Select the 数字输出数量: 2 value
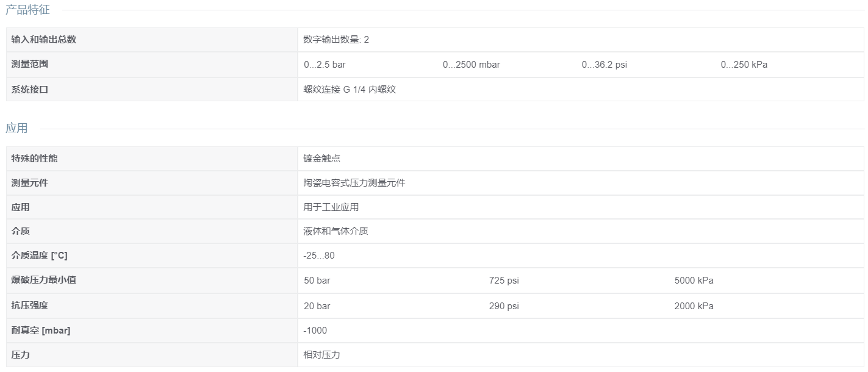The image size is (868, 372). (x=336, y=40)
